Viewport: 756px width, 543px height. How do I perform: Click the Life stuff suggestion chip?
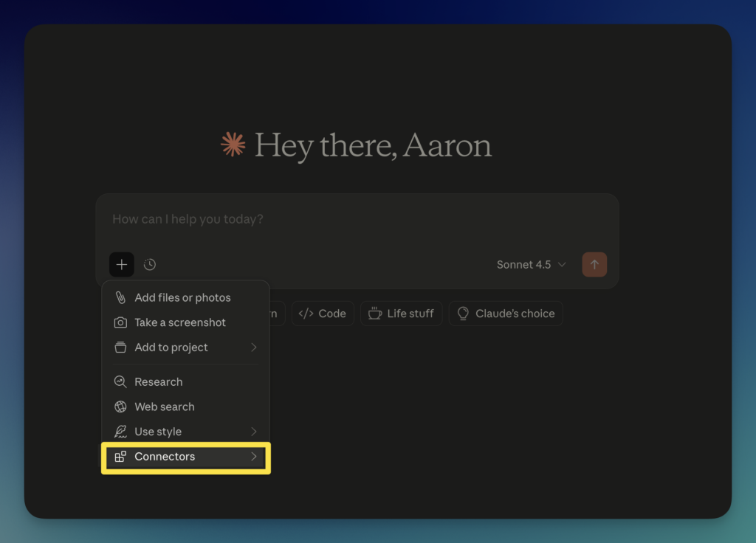tap(401, 314)
